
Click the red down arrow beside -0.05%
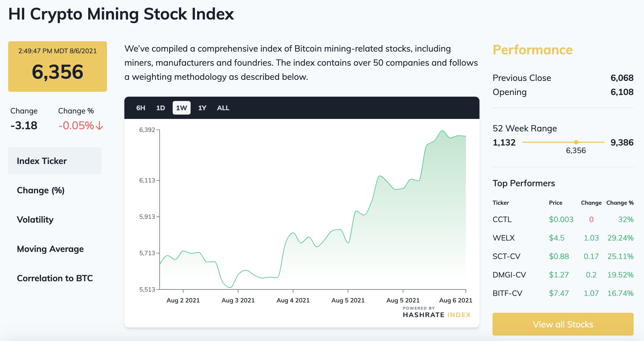[x=100, y=126]
